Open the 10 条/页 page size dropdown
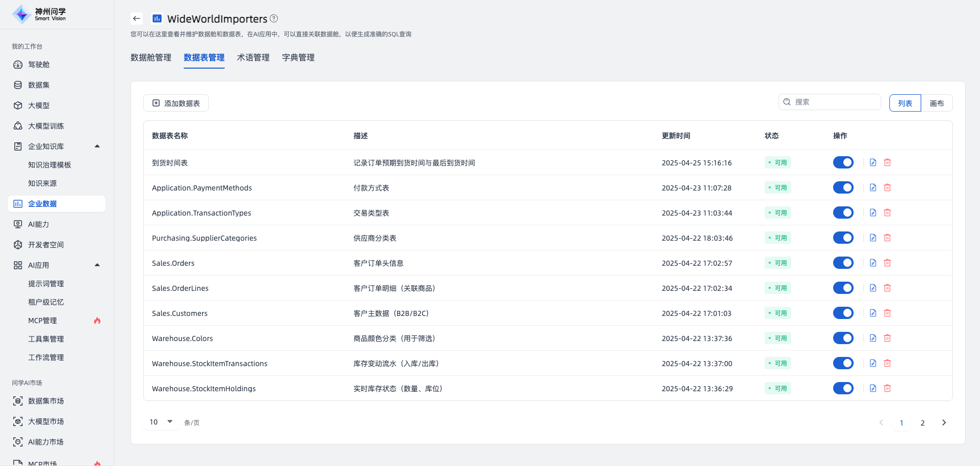 point(161,422)
